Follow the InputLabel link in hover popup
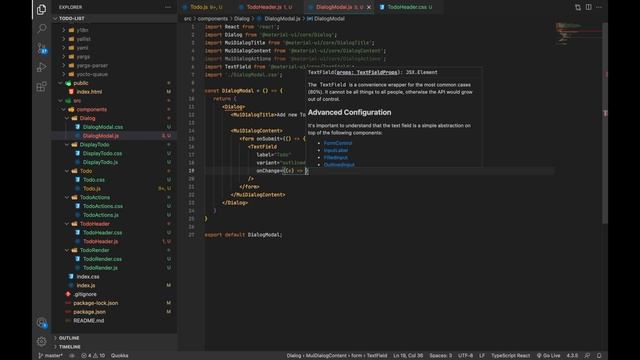640x360 pixels. (x=336, y=150)
